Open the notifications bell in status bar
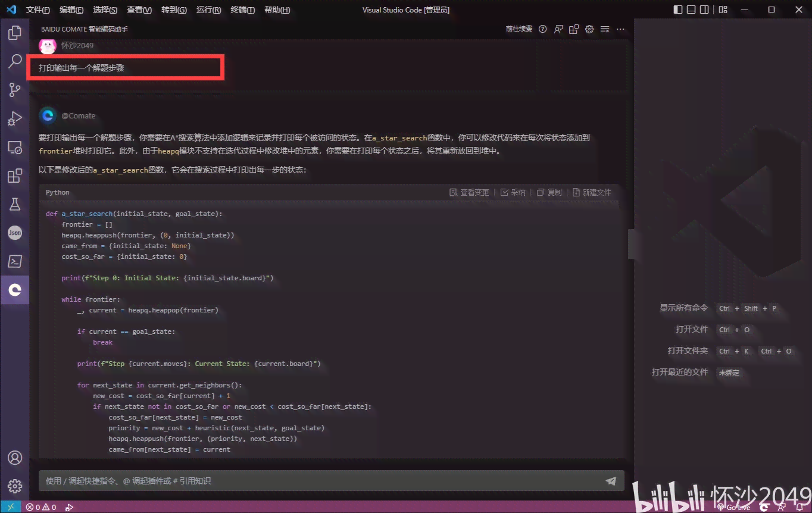 tap(799, 507)
